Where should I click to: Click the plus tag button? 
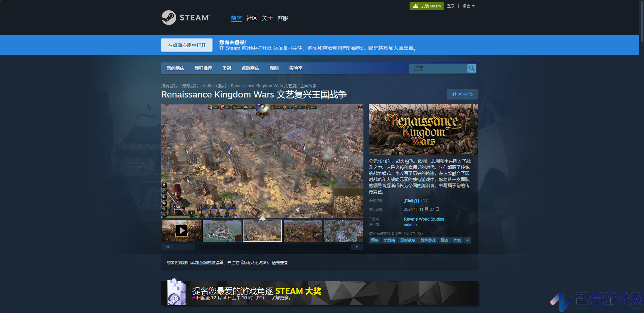coord(468,240)
